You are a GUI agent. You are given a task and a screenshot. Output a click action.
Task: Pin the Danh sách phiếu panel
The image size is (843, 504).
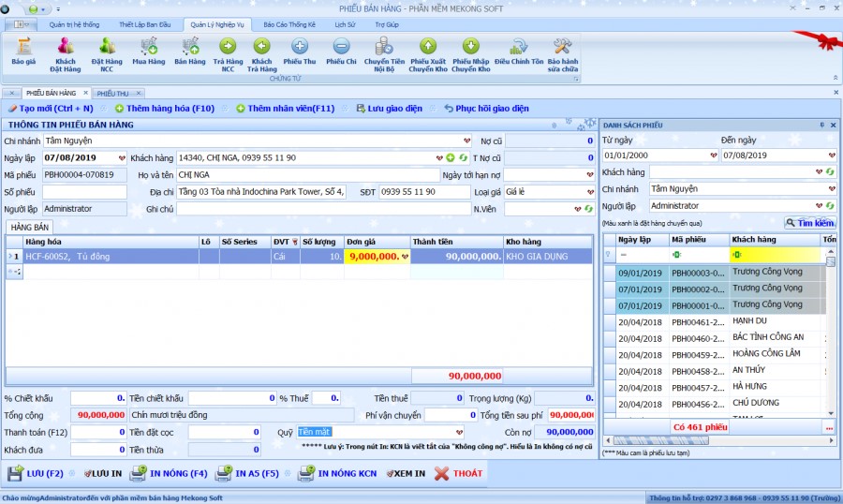[822, 125]
